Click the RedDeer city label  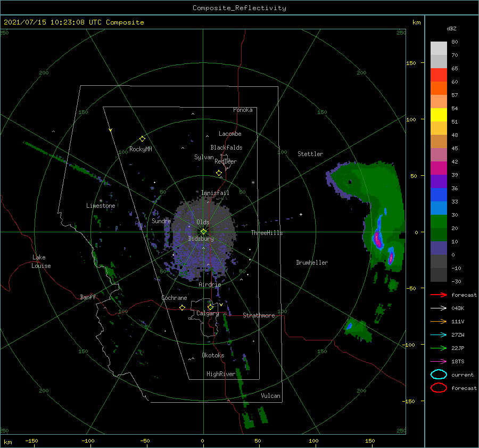tap(226, 161)
